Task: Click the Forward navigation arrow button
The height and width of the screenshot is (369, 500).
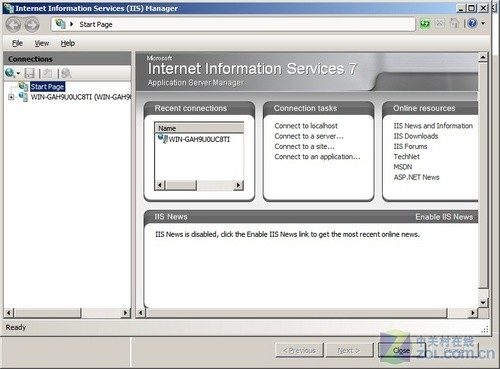Action: tap(32, 25)
